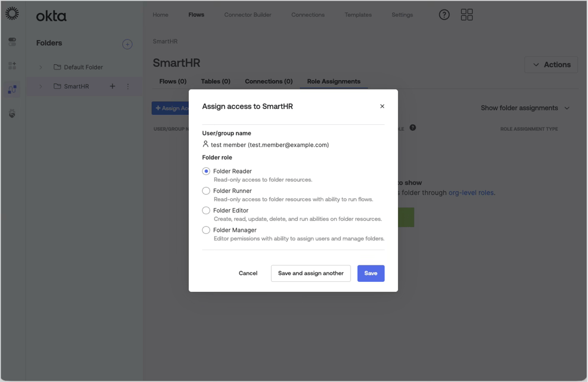Click the Folders sidebar heading

pyautogui.click(x=49, y=43)
